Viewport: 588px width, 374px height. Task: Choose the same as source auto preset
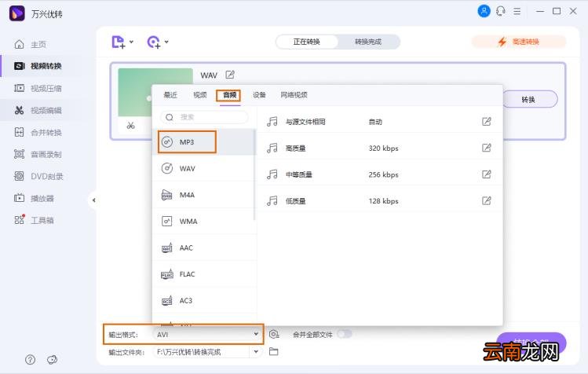coord(379,121)
